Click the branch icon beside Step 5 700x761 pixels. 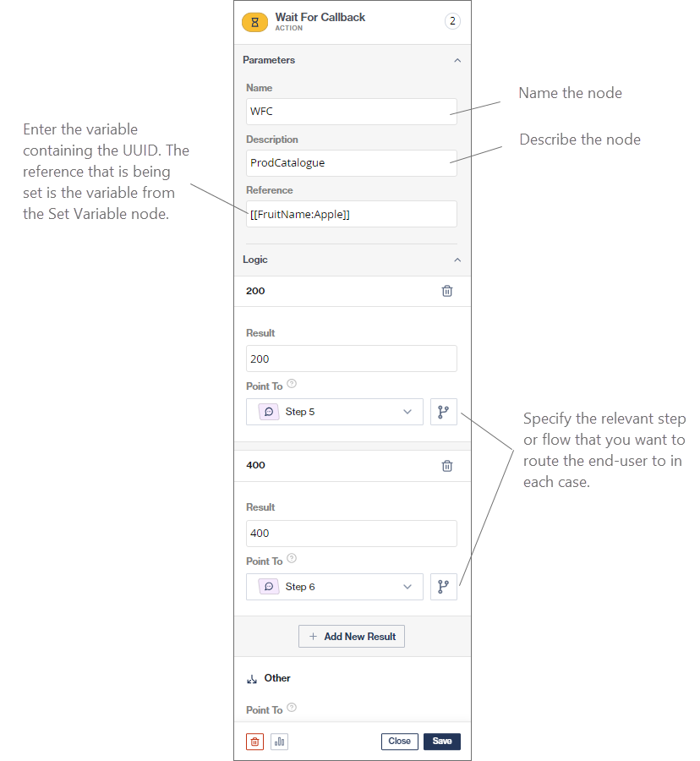[x=443, y=412]
